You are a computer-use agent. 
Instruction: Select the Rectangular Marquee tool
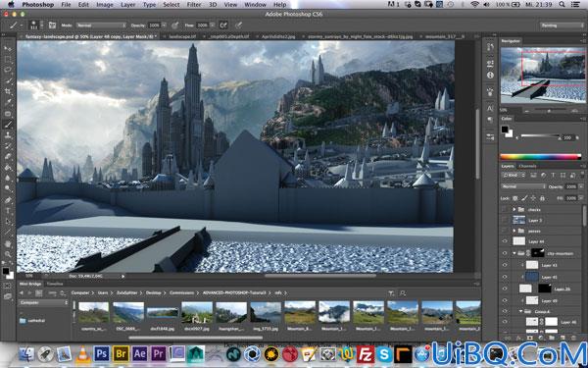[8, 59]
